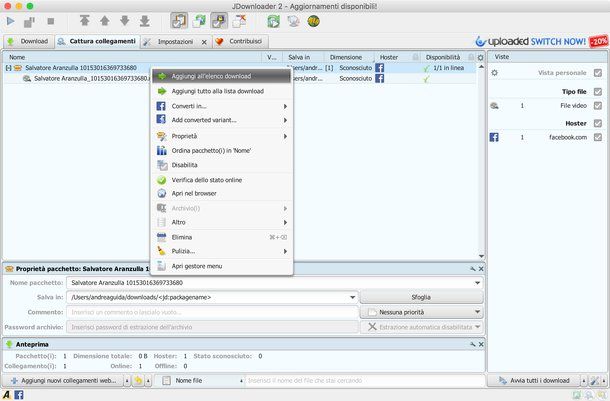The width and height of the screenshot is (610, 401).
Task: Close the Anteprima panel
Action: (x=481, y=344)
